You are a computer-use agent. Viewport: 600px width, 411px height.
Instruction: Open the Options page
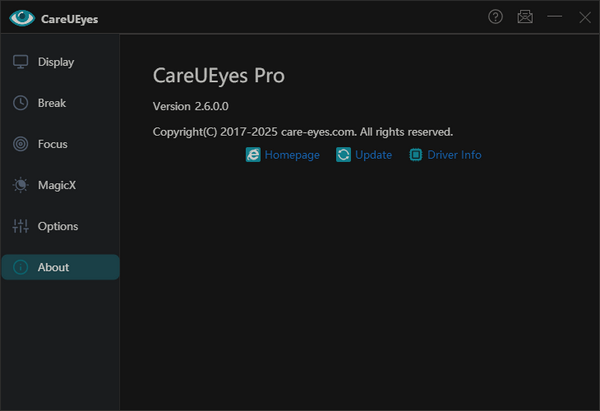point(60,226)
